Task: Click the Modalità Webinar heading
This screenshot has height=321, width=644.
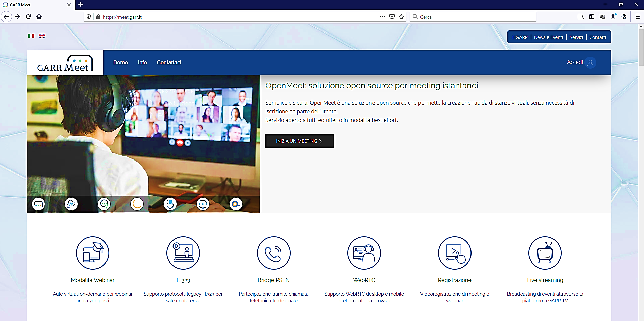Action: pyautogui.click(x=93, y=280)
